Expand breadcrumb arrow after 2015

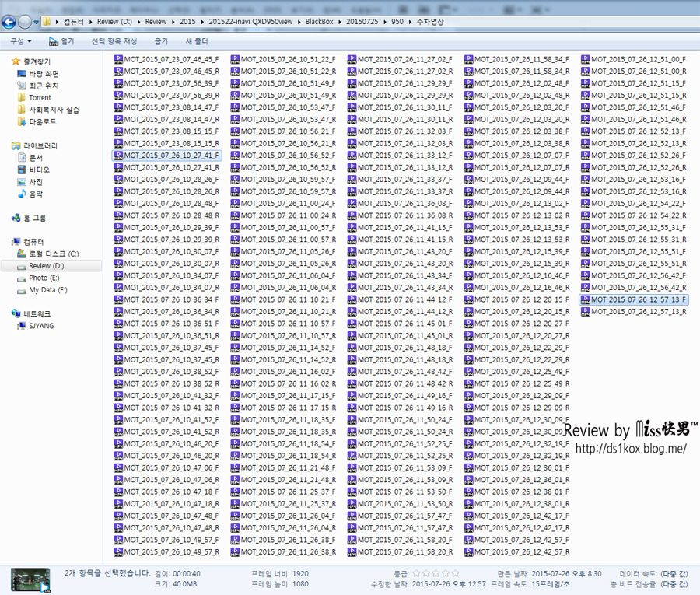click(x=202, y=22)
